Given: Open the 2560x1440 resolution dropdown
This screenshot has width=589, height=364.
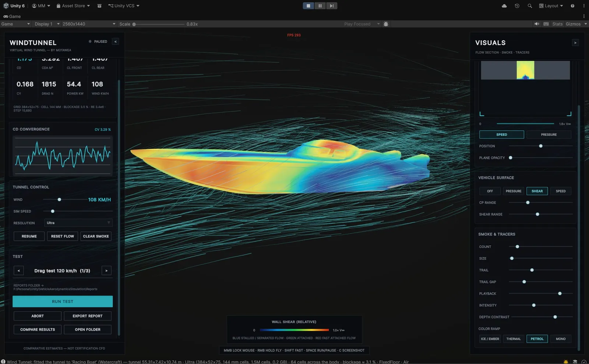Looking at the screenshot, I should (89, 24).
